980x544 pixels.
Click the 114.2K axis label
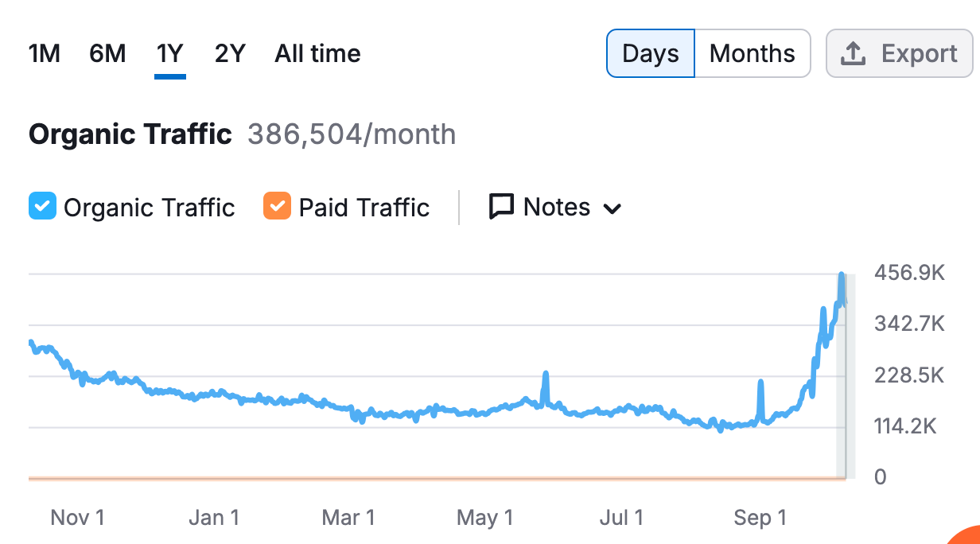pos(906,427)
